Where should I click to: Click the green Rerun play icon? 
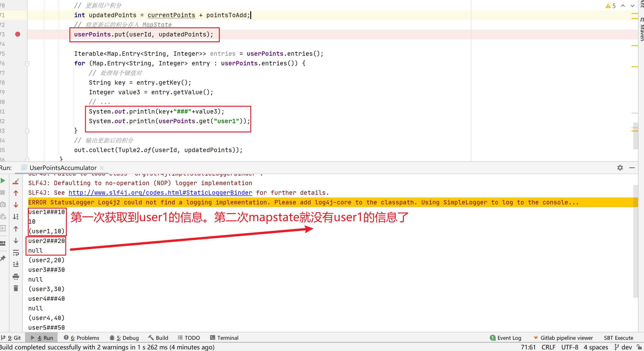click(3, 181)
